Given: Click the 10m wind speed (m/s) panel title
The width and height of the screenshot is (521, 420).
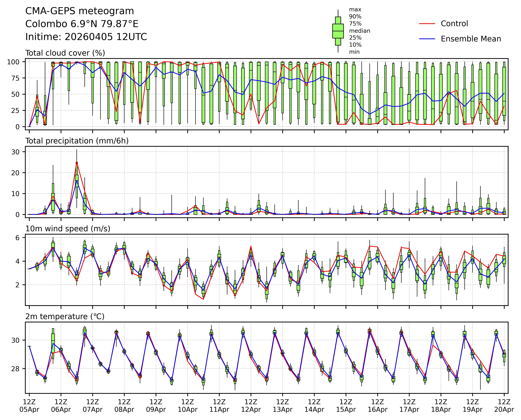Looking at the screenshot, I should (x=68, y=229).
